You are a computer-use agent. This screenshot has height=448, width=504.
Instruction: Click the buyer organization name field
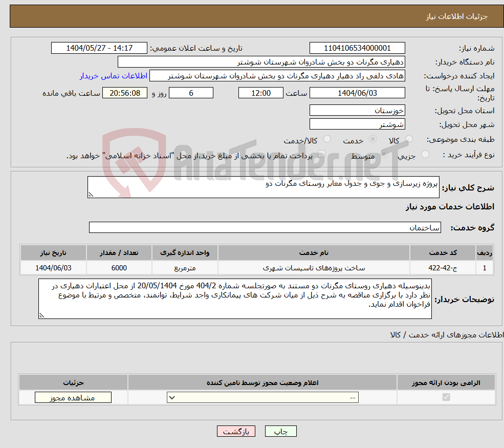click(x=261, y=62)
